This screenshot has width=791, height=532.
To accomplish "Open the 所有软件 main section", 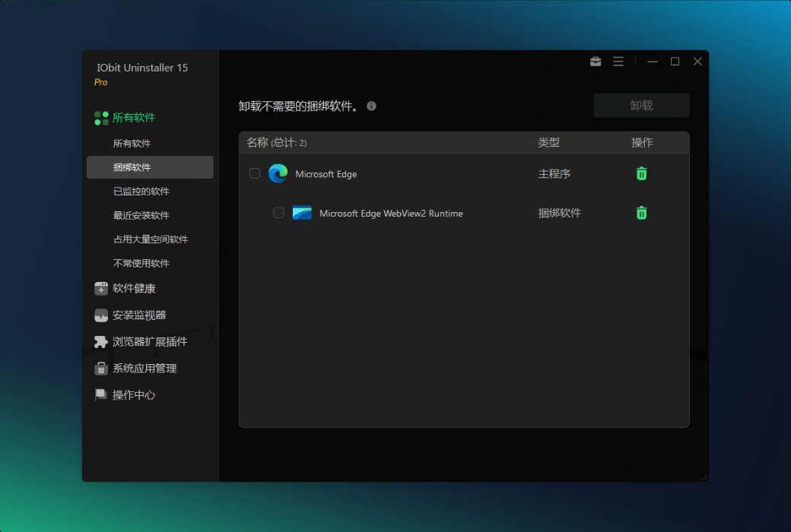I will 134,118.
